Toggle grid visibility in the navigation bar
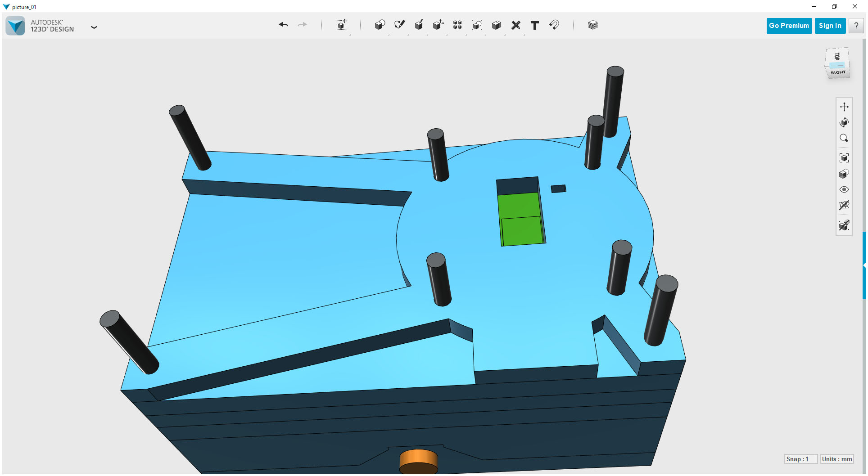 point(845,206)
